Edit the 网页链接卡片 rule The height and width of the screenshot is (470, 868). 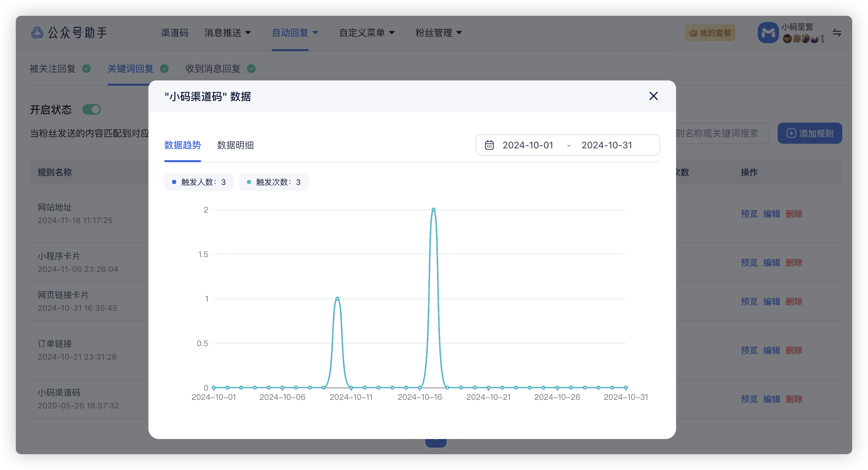[x=771, y=301]
